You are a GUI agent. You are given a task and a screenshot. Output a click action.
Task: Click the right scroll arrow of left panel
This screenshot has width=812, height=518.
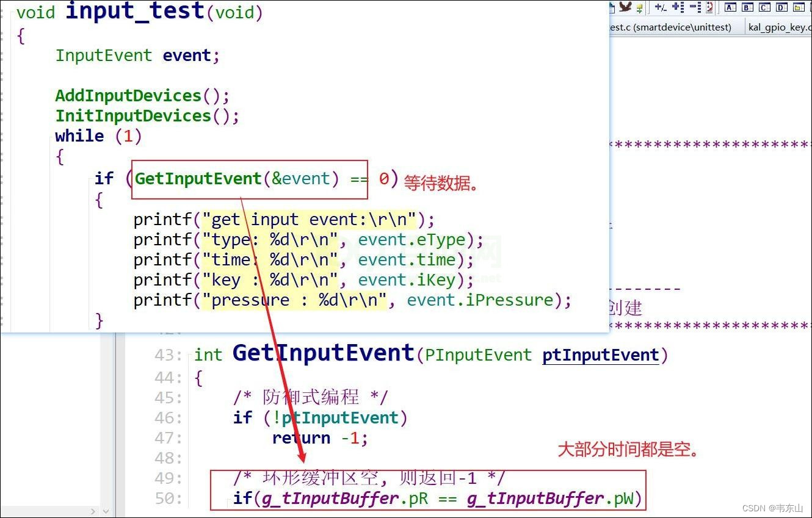pyautogui.click(x=93, y=511)
